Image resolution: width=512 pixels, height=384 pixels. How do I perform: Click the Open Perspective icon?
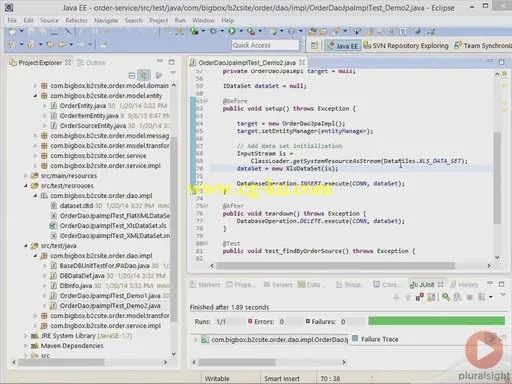(x=314, y=45)
